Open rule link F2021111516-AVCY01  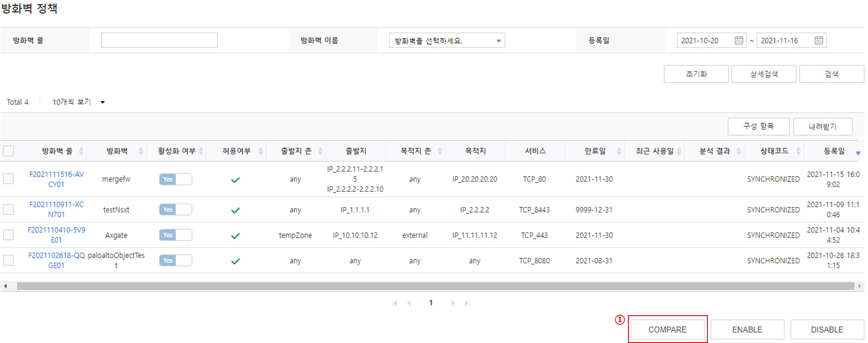pos(56,179)
